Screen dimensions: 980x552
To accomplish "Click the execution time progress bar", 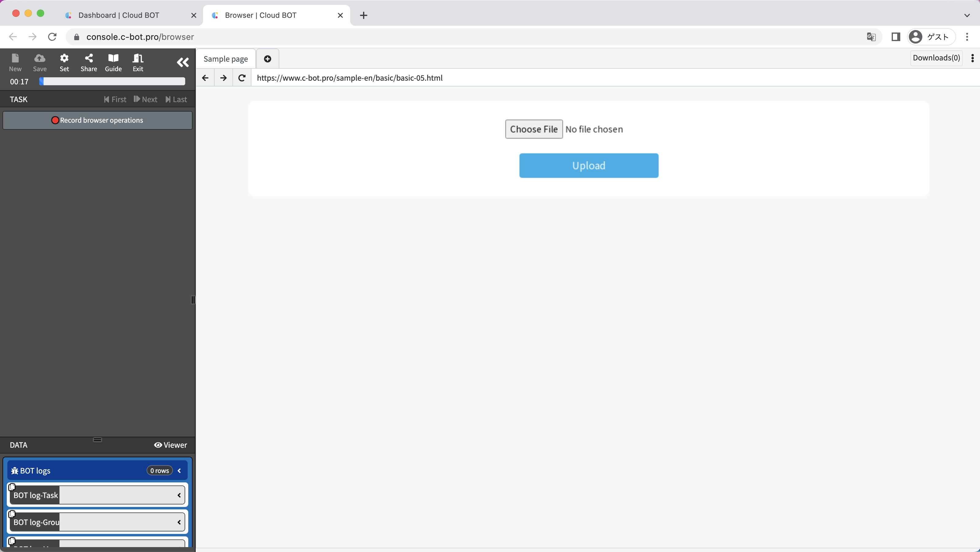I will pyautogui.click(x=112, y=81).
